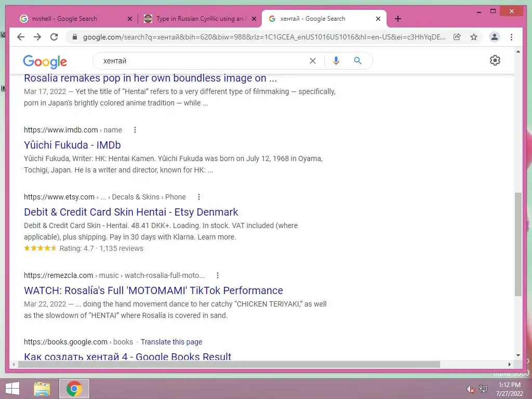Click https://books.google.com breadcrumb text
532x399 pixels.
[65, 342]
